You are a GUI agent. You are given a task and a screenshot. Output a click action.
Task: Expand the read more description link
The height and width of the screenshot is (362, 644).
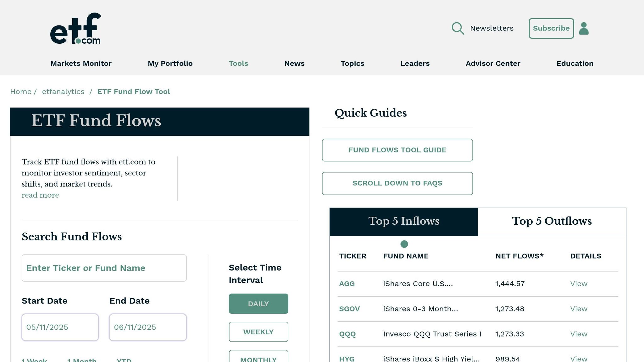(x=40, y=195)
